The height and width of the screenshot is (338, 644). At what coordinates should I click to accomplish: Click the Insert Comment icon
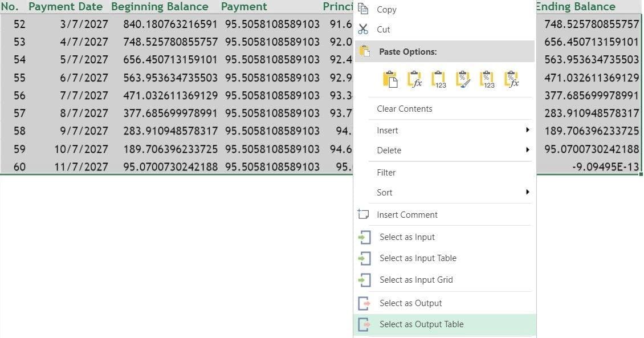point(364,214)
